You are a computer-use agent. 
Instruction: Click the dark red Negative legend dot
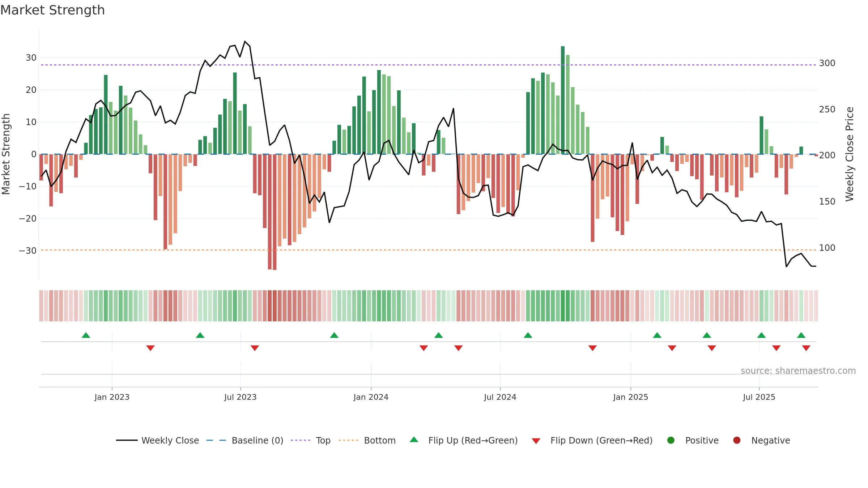(x=737, y=440)
